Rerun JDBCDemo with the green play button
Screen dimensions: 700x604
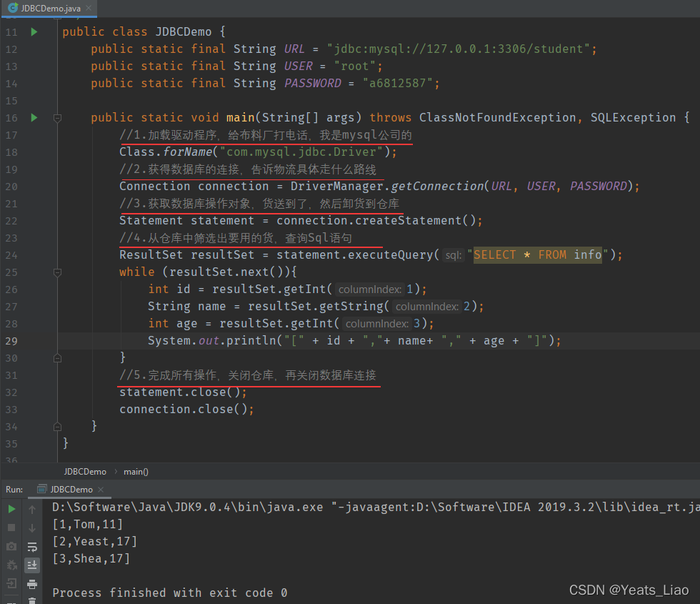pyautogui.click(x=11, y=509)
